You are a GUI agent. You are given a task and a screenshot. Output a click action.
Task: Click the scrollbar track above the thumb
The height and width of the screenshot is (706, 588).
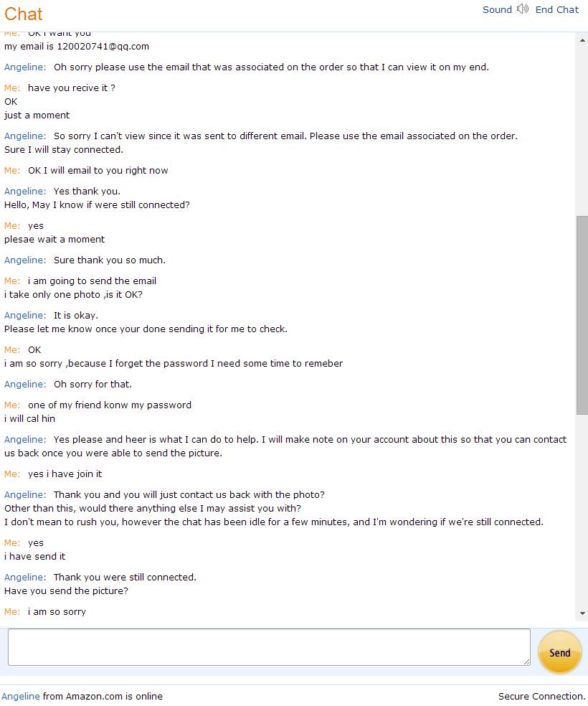click(x=582, y=129)
